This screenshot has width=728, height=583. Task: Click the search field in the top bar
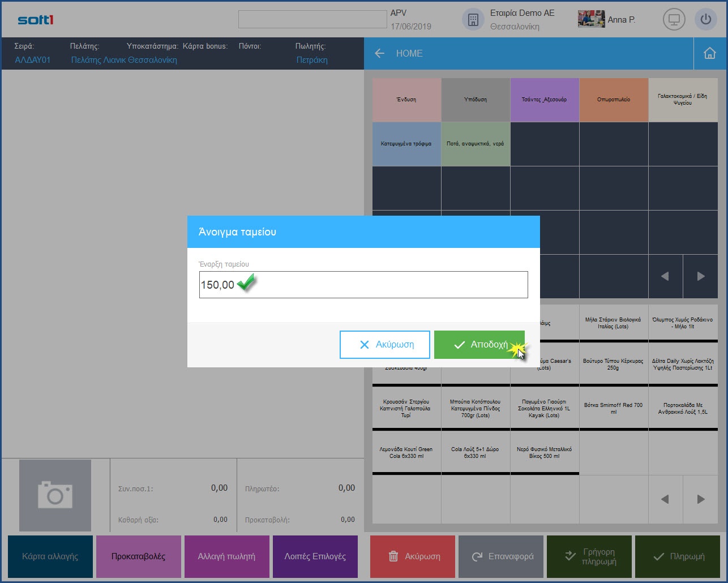pos(312,19)
